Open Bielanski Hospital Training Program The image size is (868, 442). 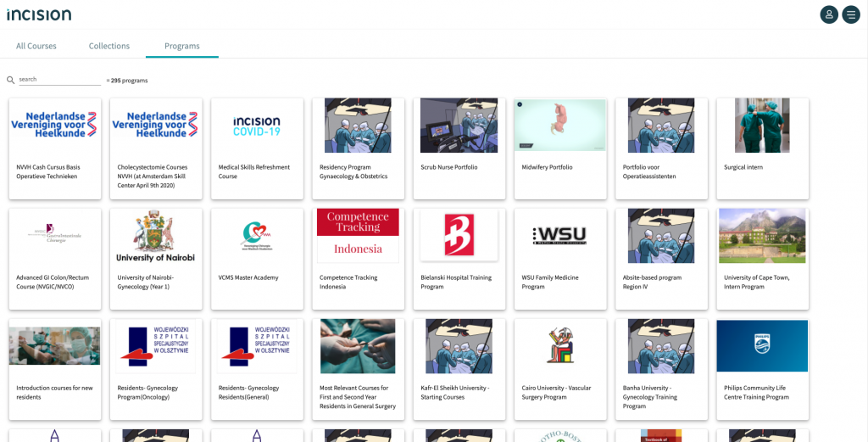click(459, 260)
